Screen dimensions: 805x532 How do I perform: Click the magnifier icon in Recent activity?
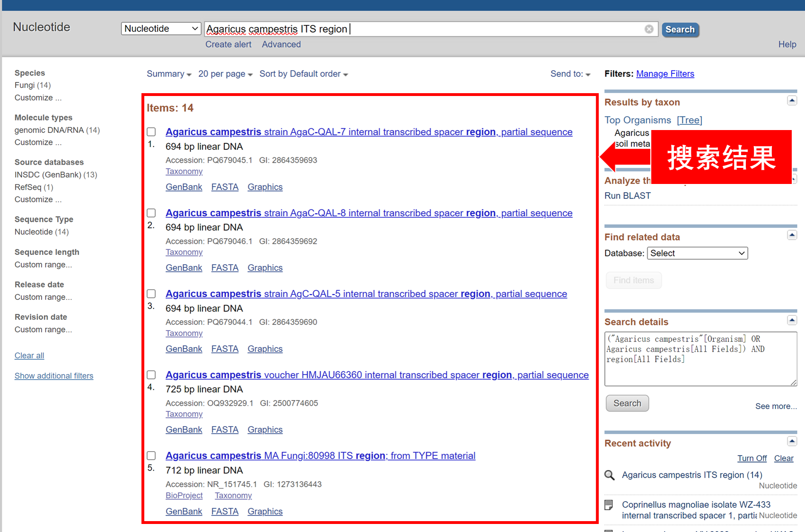click(610, 475)
